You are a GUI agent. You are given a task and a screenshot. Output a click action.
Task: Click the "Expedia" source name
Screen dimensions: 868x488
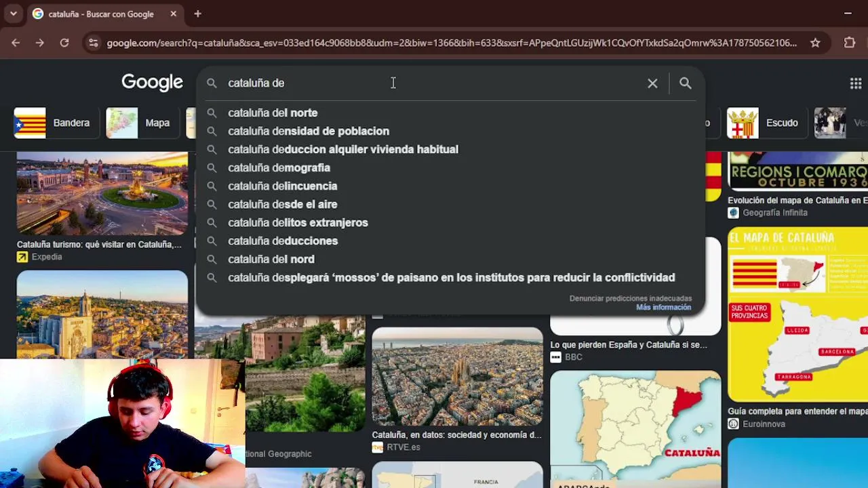point(47,257)
